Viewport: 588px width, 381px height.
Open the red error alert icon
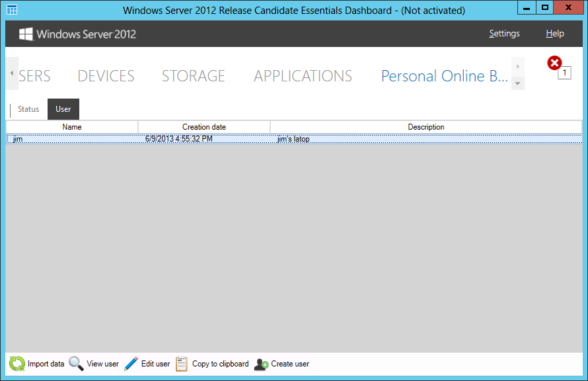tap(554, 63)
